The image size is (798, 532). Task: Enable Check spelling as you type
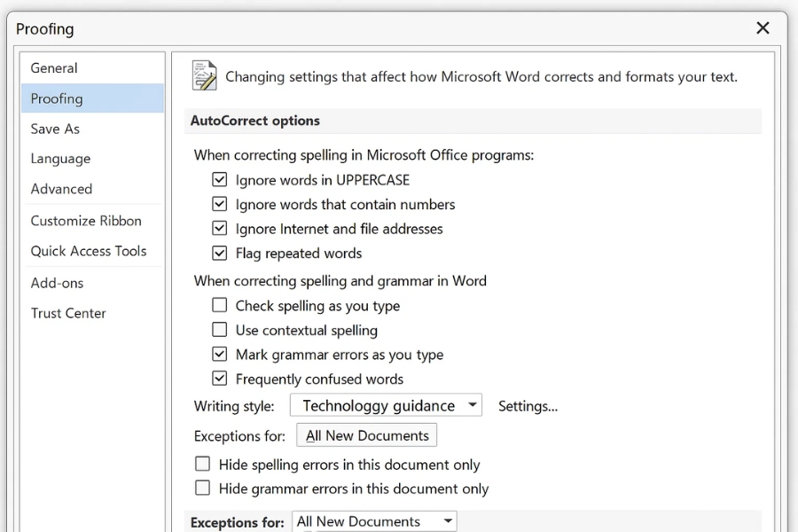click(x=220, y=306)
